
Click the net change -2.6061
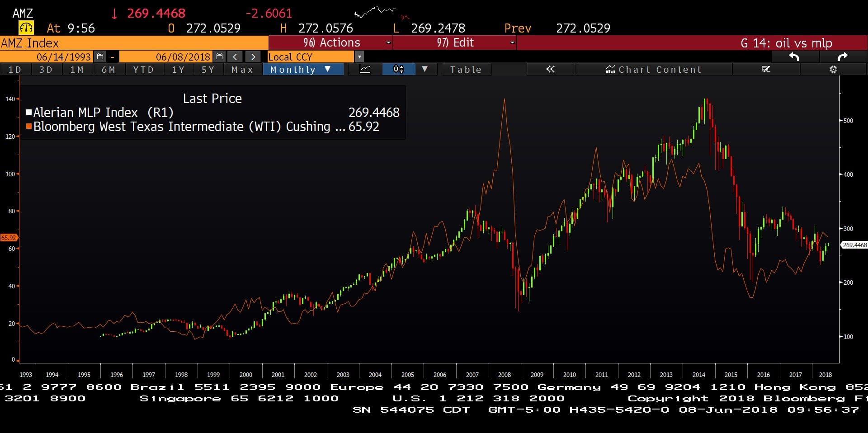(269, 14)
